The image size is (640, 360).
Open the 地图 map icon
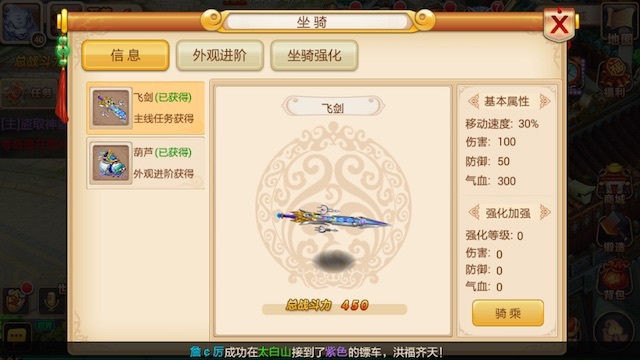619,25
